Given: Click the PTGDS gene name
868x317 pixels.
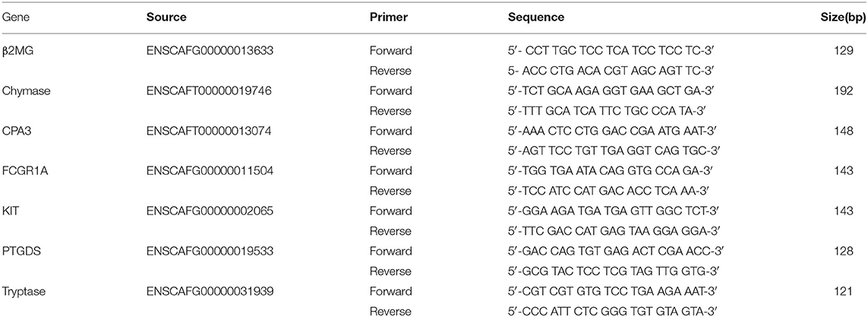Looking at the screenshot, I should (18, 252).
